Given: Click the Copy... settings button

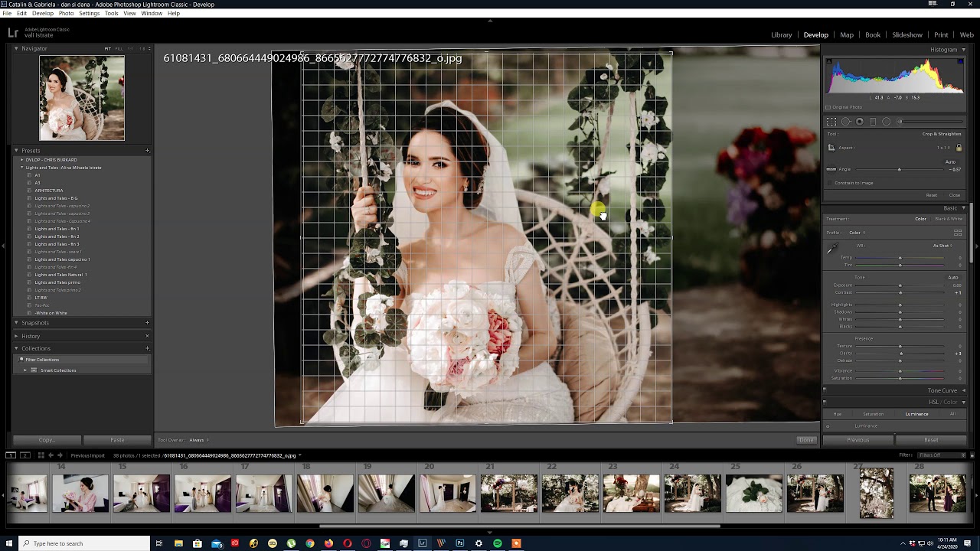Looking at the screenshot, I should click(x=47, y=440).
